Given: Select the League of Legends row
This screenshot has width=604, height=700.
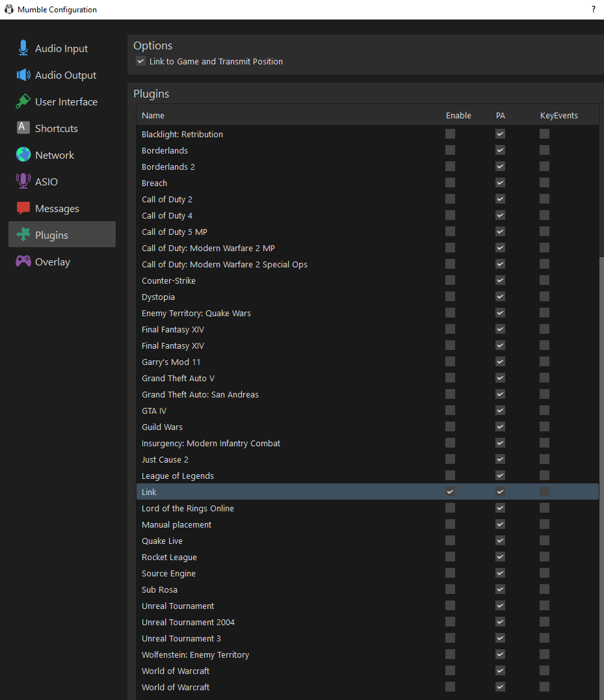Looking at the screenshot, I should 367,476.
